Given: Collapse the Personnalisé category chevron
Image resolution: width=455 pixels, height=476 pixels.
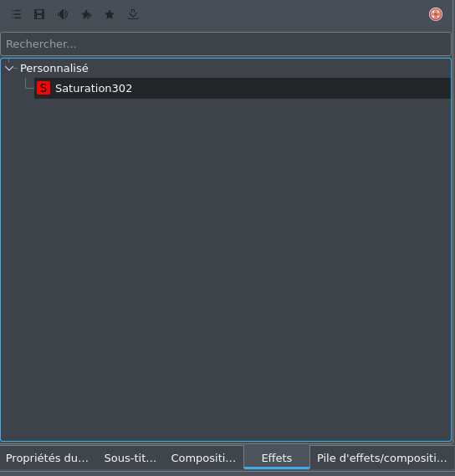Looking at the screenshot, I should click(x=9, y=69).
